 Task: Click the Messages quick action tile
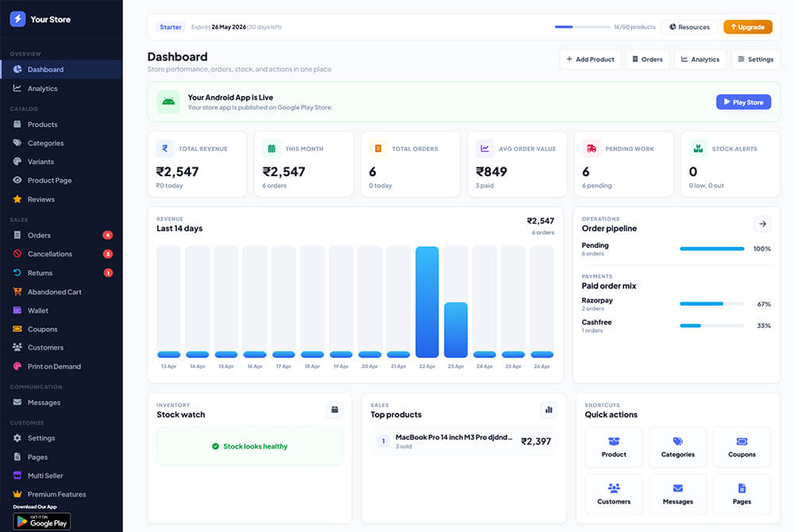tap(677, 494)
